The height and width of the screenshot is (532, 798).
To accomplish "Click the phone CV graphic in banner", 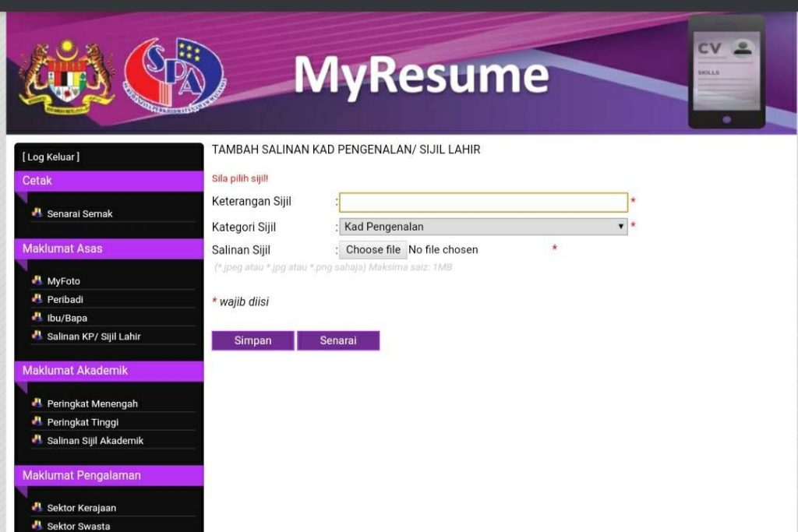I will 727,72.
